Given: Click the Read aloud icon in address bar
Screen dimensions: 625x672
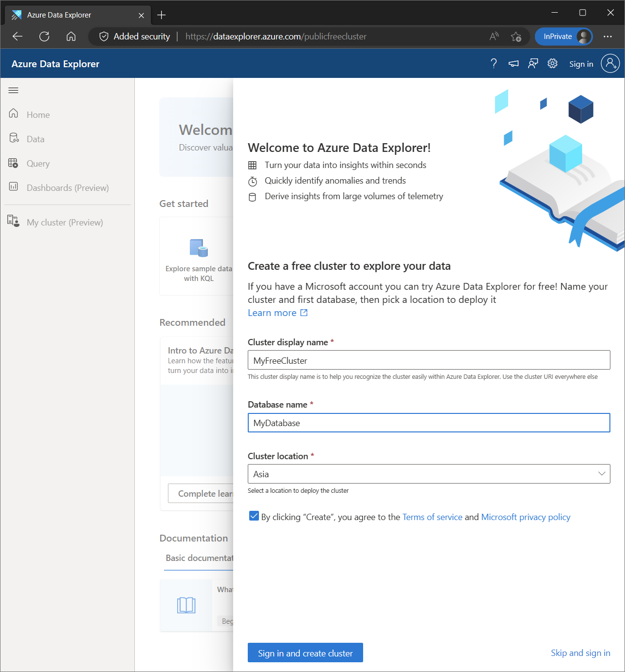Looking at the screenshot, I should click(x=494, y=36).
